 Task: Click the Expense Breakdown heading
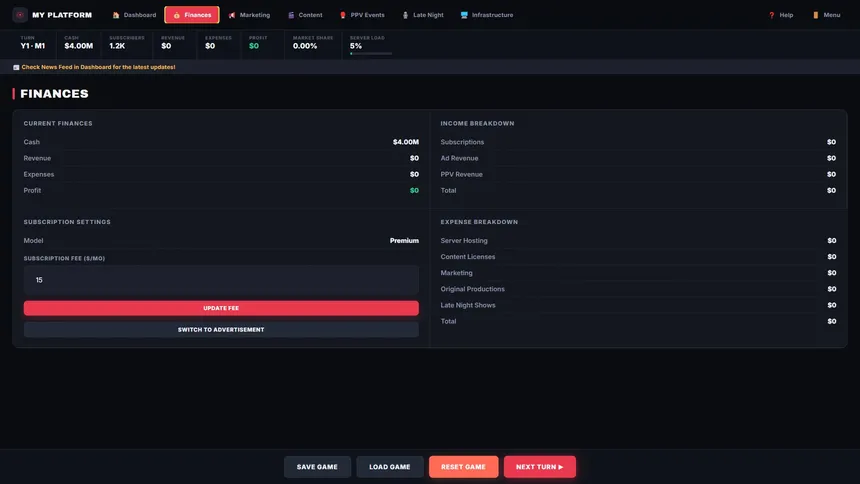479,222
